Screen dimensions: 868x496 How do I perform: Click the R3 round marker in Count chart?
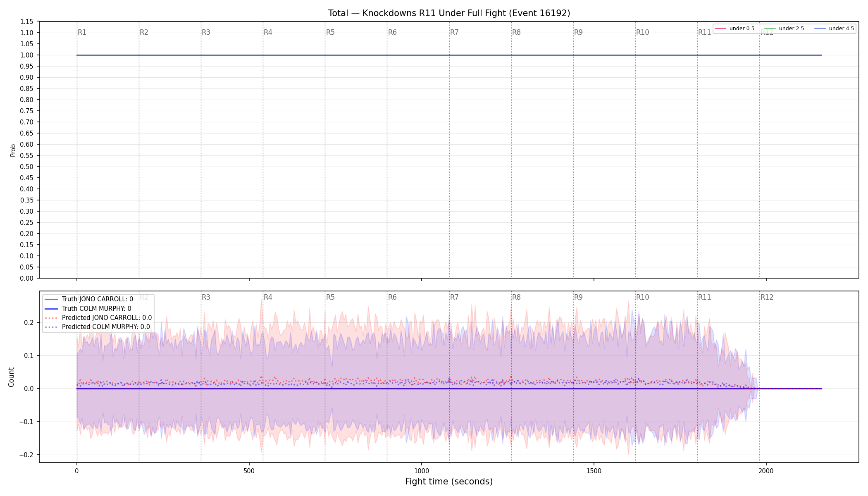pos(206,297)
